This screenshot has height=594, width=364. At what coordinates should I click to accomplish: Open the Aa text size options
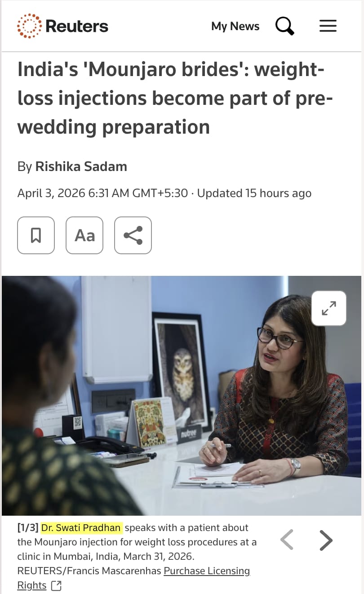click(x=84, y=235)
